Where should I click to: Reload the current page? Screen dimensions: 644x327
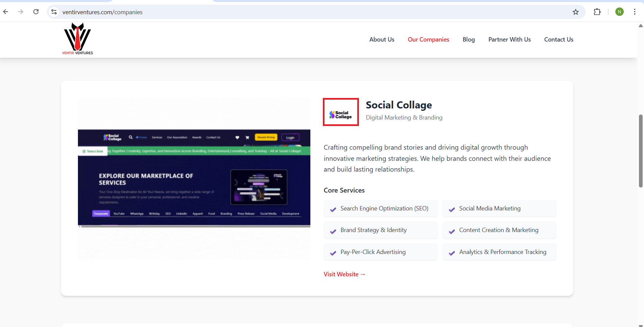36,12
